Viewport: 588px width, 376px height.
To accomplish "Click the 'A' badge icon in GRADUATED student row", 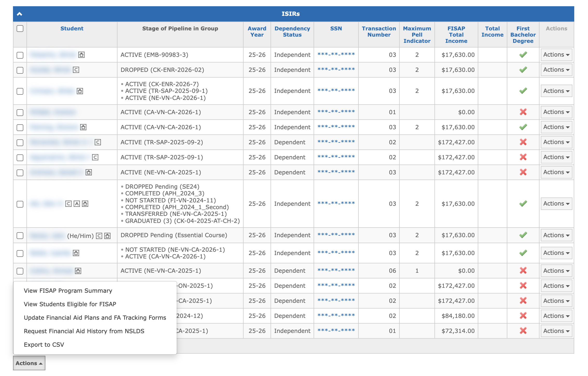I will point(77,204).
